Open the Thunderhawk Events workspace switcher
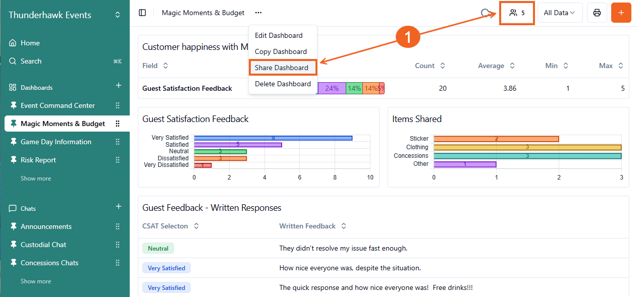Image resolution: width=644 pixels, height=297 pixels. point(117,15)
